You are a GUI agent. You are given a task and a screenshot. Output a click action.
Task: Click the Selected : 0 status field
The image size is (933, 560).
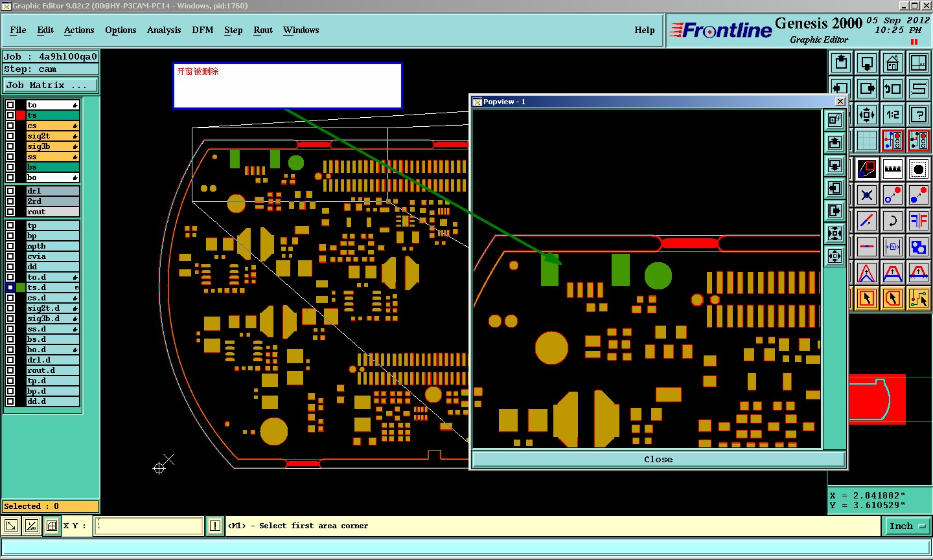[x=51, y=506]
